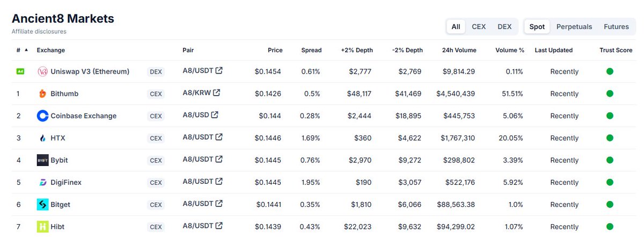Viewport: 644px width, 237px height.
Task: Click the HTX flame logo icon
Action: pyautogui.click(x=42, y=138)
